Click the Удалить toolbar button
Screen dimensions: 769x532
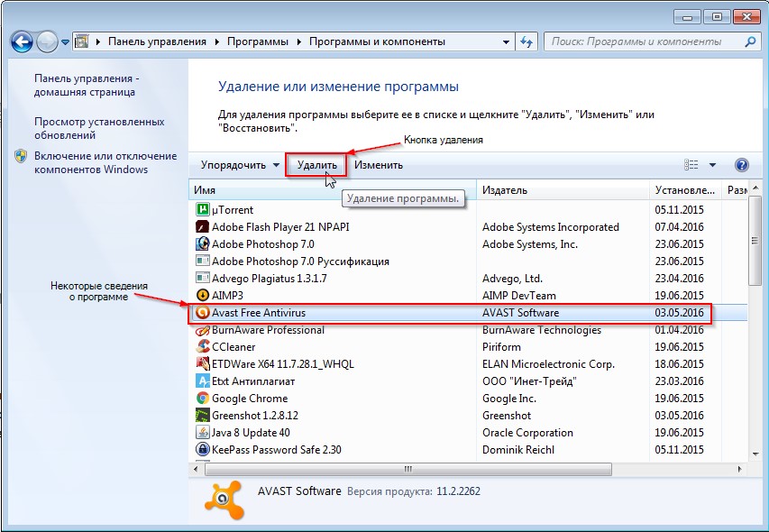(x=316, y=165)
